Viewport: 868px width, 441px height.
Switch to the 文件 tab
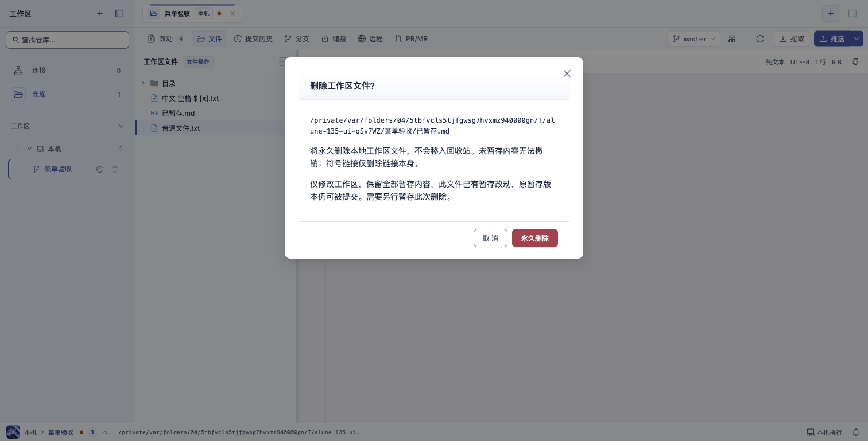[210, 39]
